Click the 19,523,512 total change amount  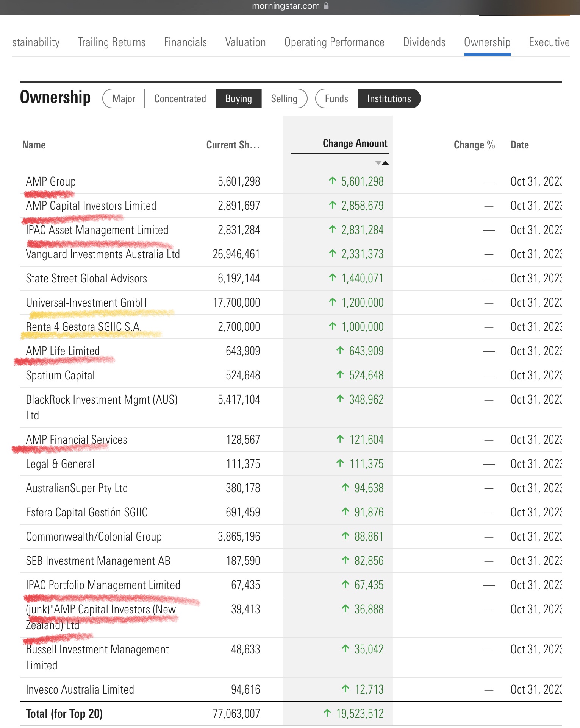point(360,714)
